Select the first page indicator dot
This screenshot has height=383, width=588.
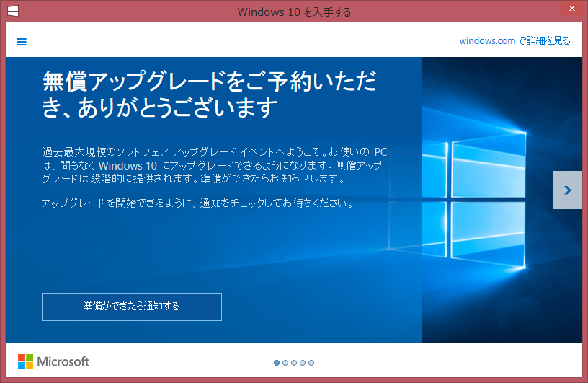coord(277,363)
